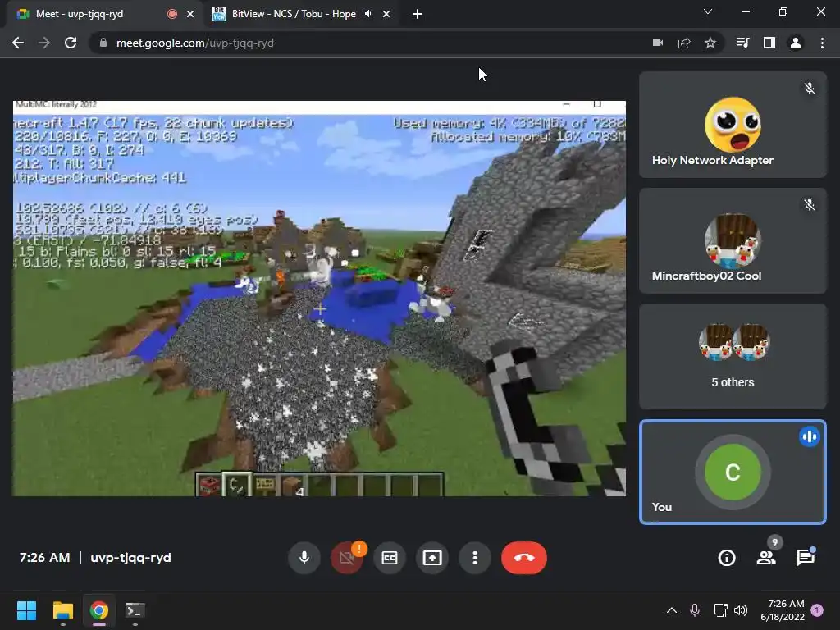Image resolution: width=840 pixels, height=630 pixels.
Task: Open terminal app from taskbar
Action: pyautogui.click(x=135, y=610)
